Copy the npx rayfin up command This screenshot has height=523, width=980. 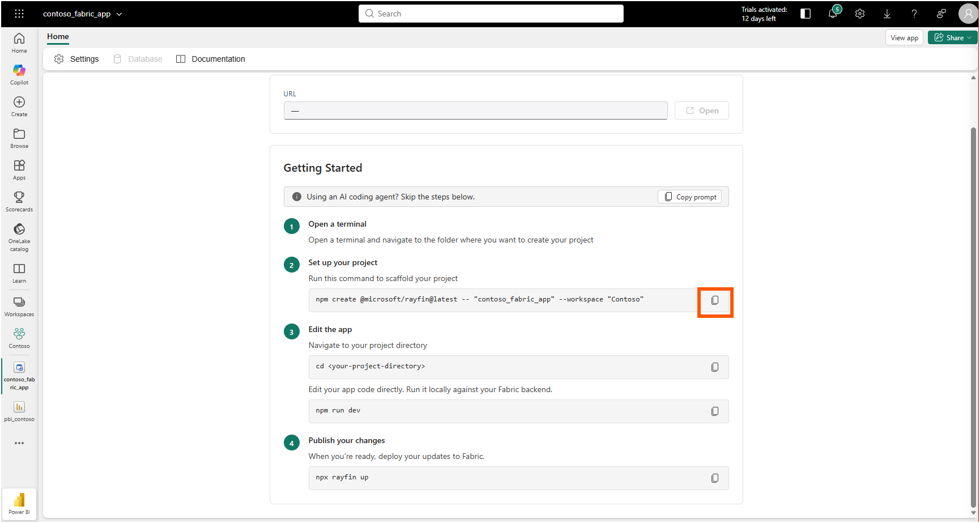715,478
